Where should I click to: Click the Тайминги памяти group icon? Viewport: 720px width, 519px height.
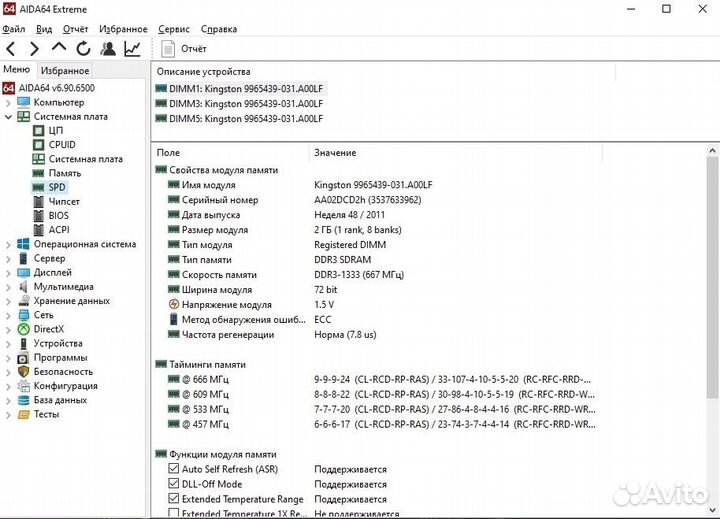pos(161,364)
